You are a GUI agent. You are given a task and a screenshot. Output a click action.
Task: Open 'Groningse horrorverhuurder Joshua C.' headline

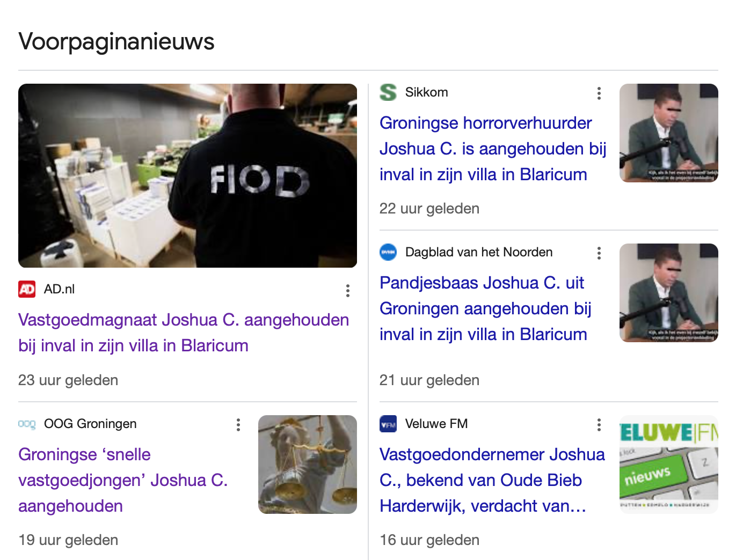tap(493, 149)
